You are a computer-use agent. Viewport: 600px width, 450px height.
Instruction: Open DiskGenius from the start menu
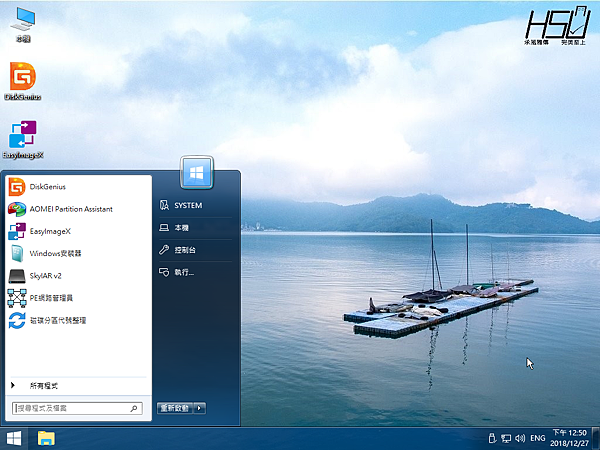78,187
